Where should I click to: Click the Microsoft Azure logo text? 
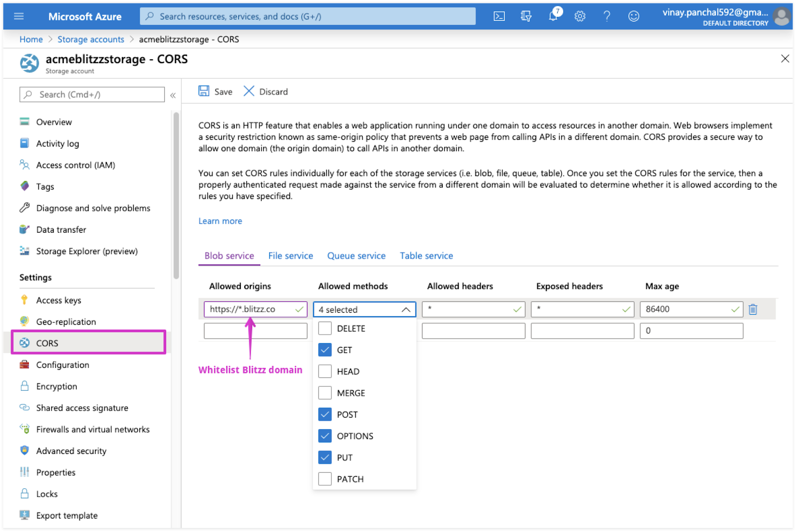point(85,16)
